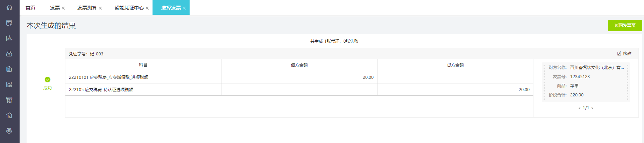This screenshot has height=143, width=644.
Task: Close the 选择发票 tab
Action: click(184, 8)
